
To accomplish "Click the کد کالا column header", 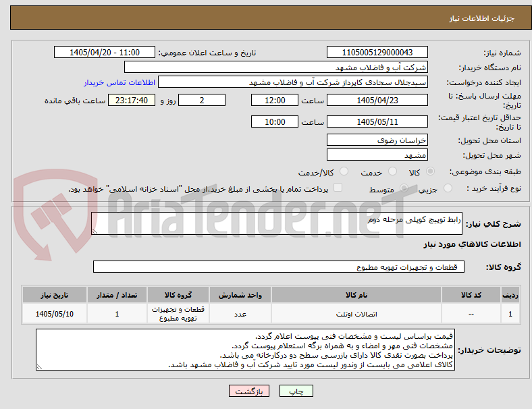I will tap(471, 295).
